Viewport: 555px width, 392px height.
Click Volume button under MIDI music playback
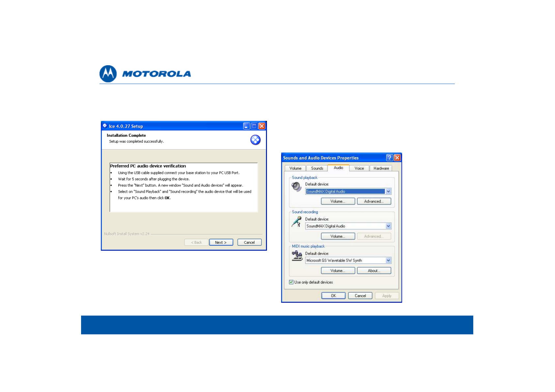338,271
